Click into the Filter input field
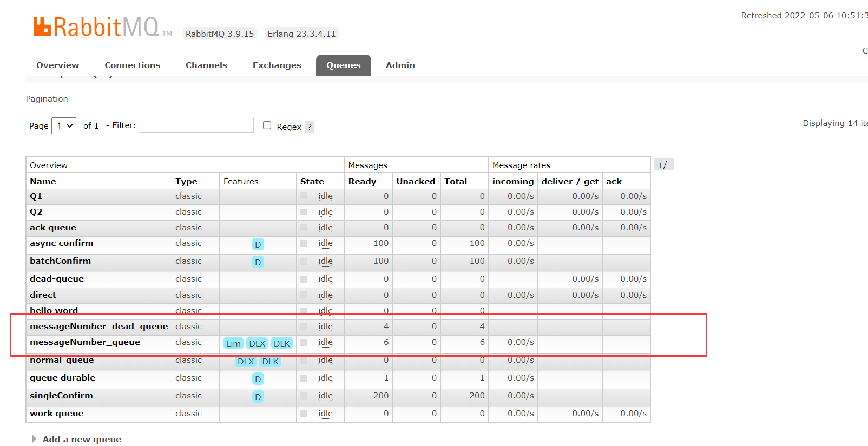This screenshot has height=446, width=868. 196,125
